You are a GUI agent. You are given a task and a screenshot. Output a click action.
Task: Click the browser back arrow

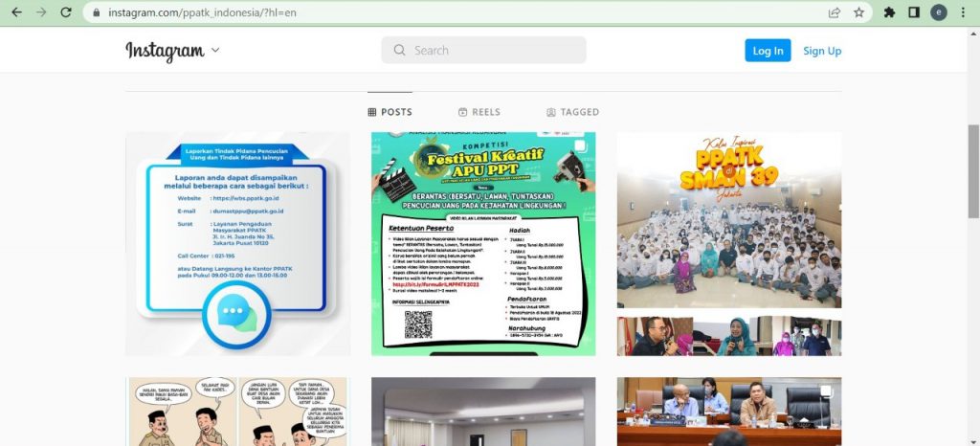tap(16, 12)
